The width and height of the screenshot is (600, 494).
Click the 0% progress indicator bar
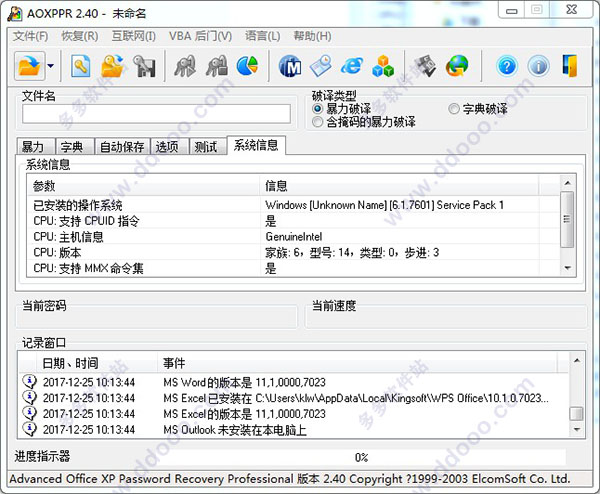(x=361, y=457)
